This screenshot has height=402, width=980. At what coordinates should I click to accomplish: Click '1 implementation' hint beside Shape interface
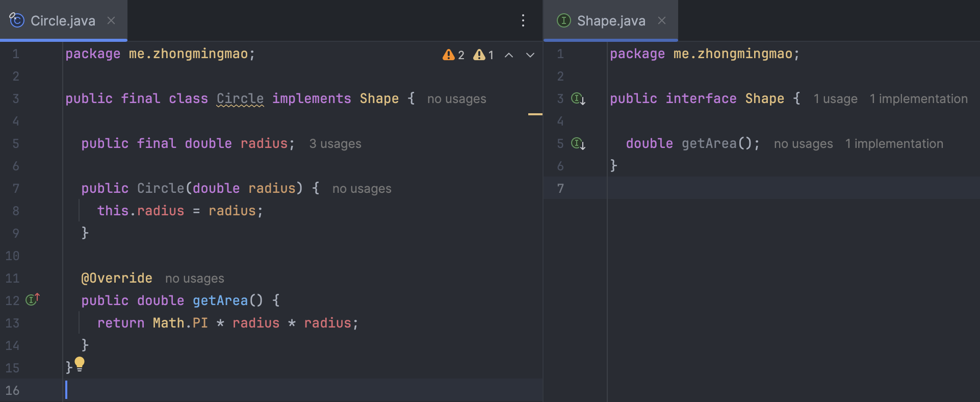[x=918, y=99]
